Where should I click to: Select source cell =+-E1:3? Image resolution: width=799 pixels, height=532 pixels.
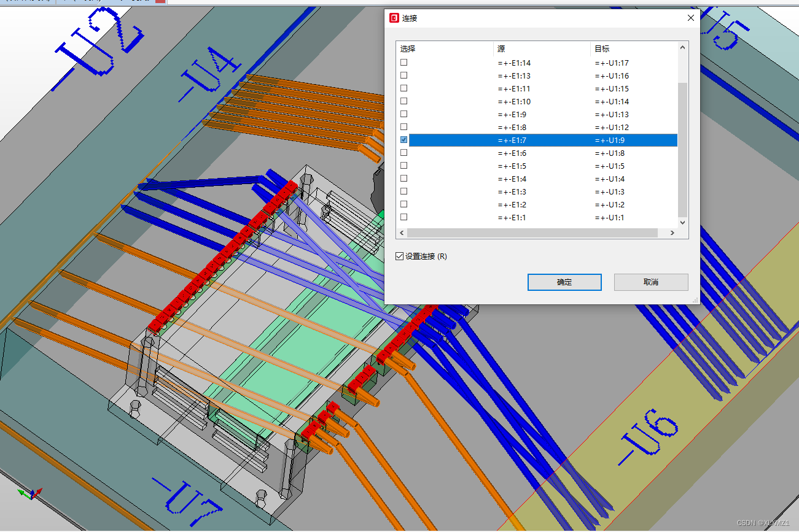[x=512, y=192]
